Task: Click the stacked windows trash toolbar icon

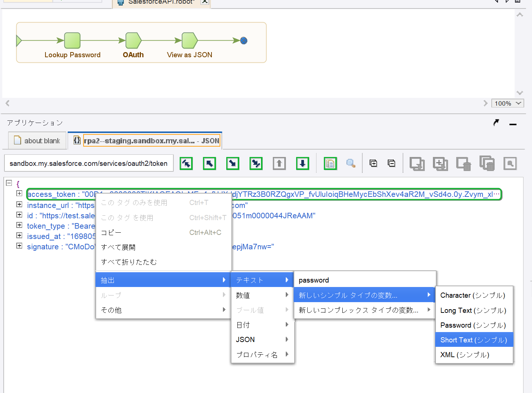Action: coord(487,163)
